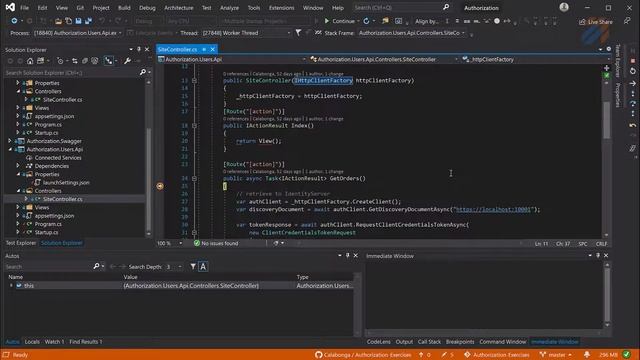This screenshot has height=360, width=640.
Task: Toggle the Autos filter funnel icon
Action: [x=193, y=267]
